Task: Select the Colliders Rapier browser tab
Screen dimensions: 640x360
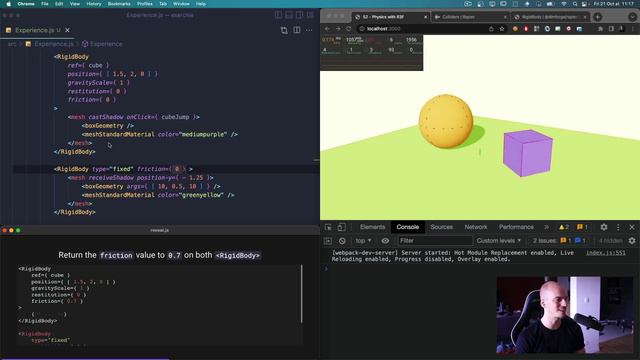Action: 470,17
